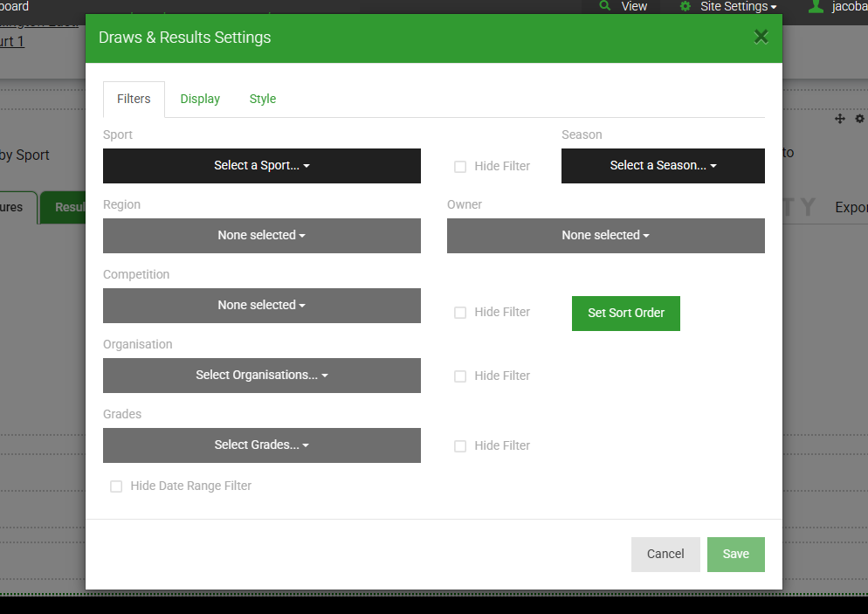The width and height of the screenshot is (868, 614).
Task: Expand the Owner None selected dropdown
Action: [606, 235]
